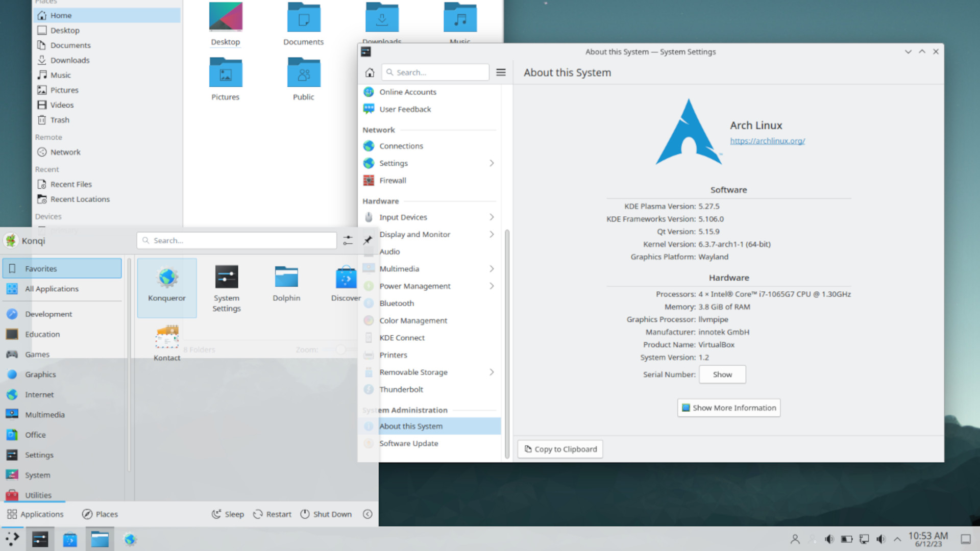Click the System Settings sidebar scrollbar
The height and width of the screenshot is (551, 980).
(x=507, y=344)
